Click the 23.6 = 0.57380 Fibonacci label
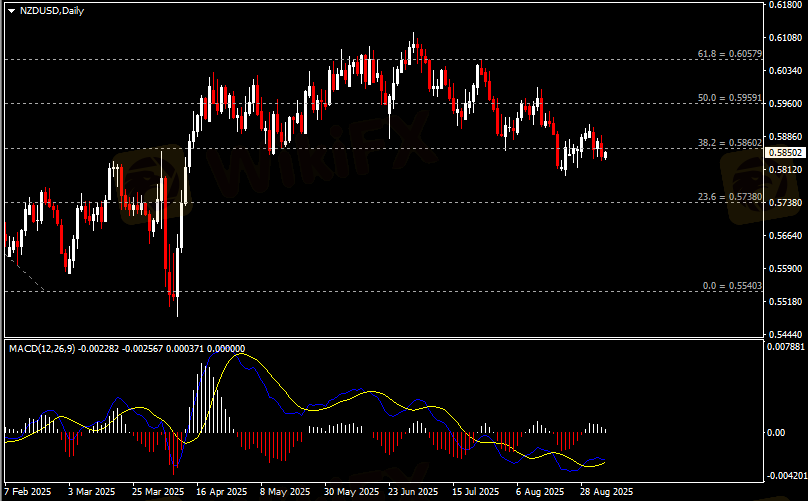 729,197
